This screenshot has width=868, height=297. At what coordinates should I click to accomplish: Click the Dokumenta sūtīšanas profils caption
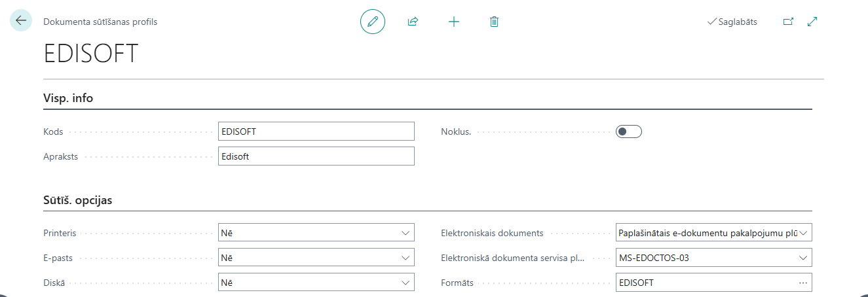click(x=100, y=22)
